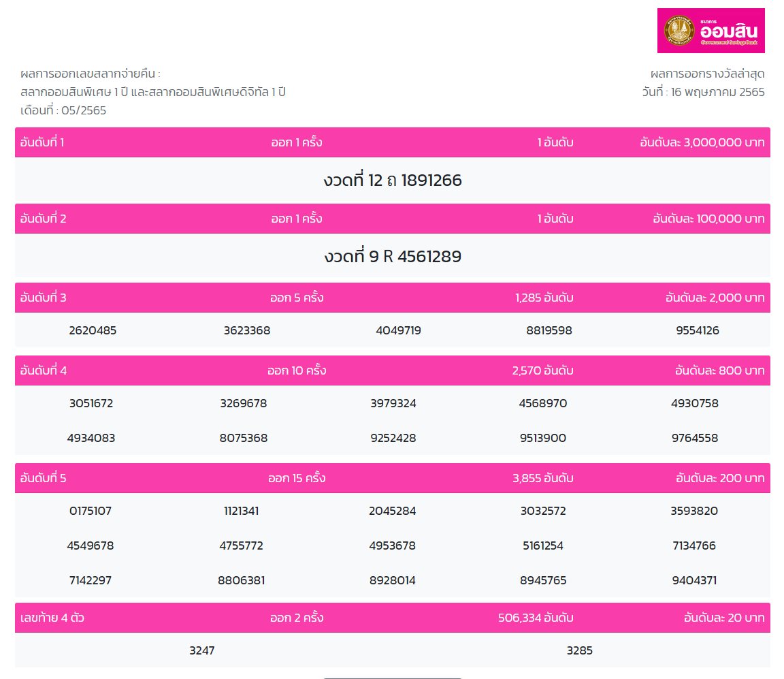Screen dimensions: 784x679
Task: Select third prize number 9554126
Action: click(698, 330)
